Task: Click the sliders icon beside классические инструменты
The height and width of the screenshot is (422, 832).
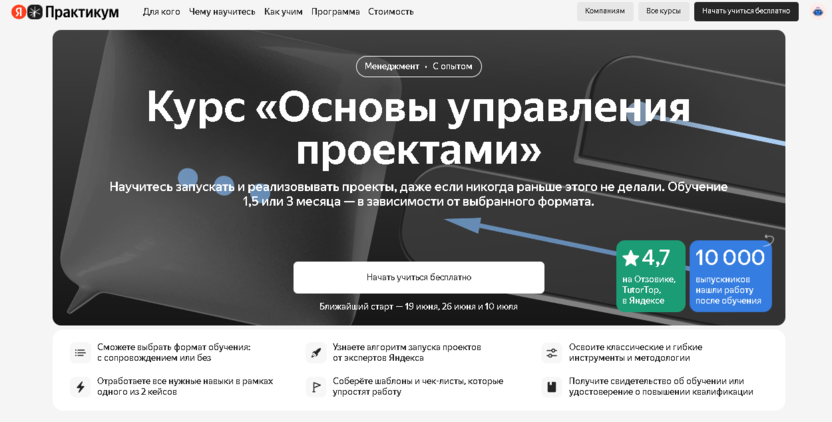Action: pos(552,353)
